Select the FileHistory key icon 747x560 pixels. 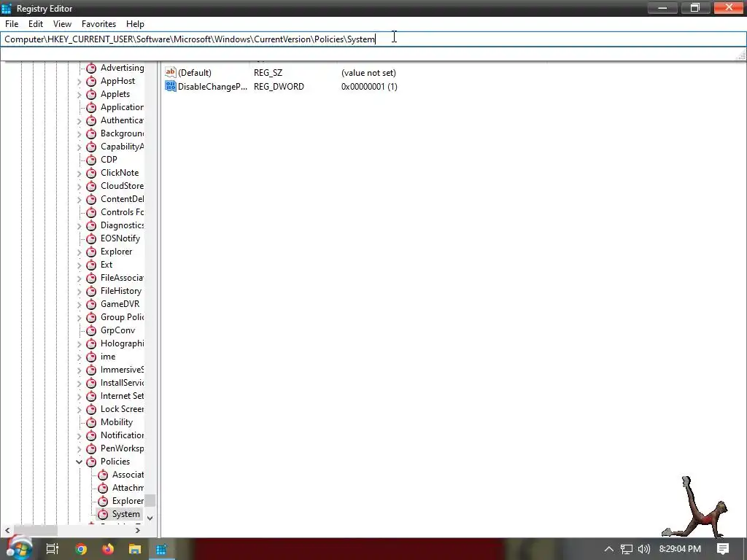pyautogui.click(x=91, y=291)
